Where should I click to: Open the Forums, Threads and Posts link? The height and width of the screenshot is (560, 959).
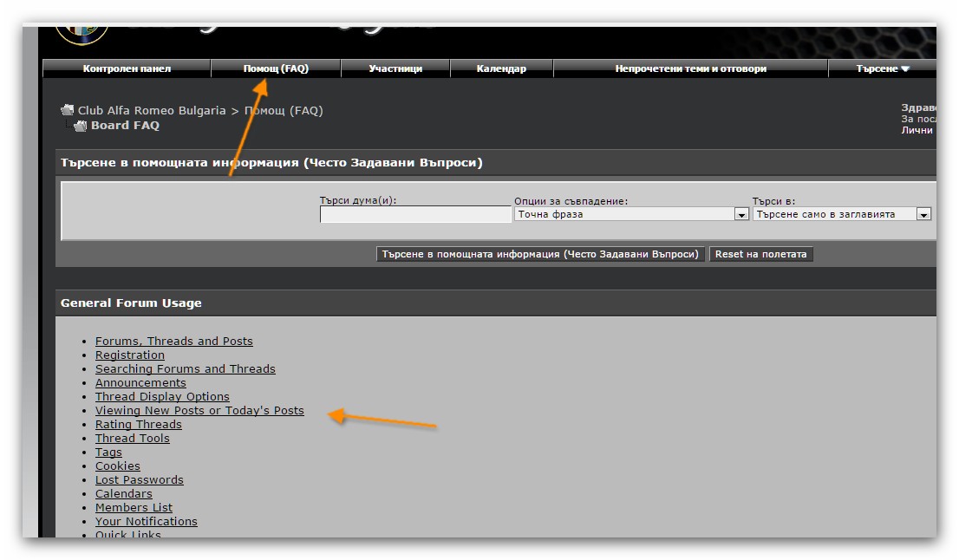click(x=173, y=342)
